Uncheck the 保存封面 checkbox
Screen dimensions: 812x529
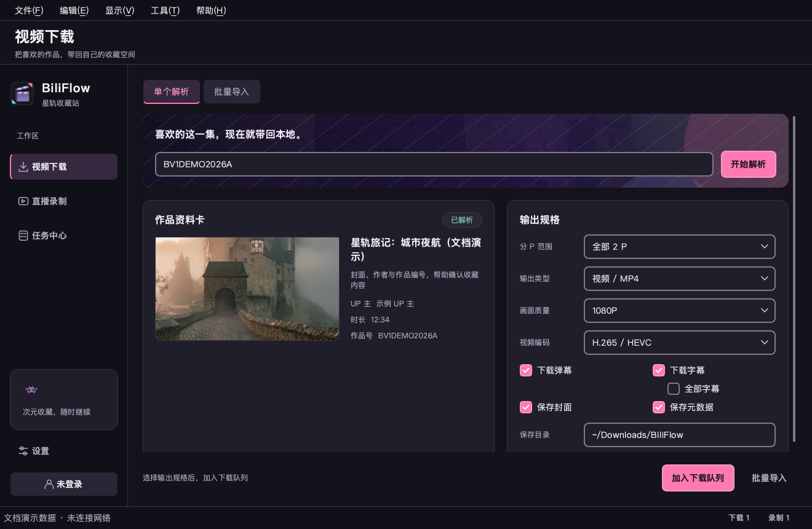tap(526, 407)
